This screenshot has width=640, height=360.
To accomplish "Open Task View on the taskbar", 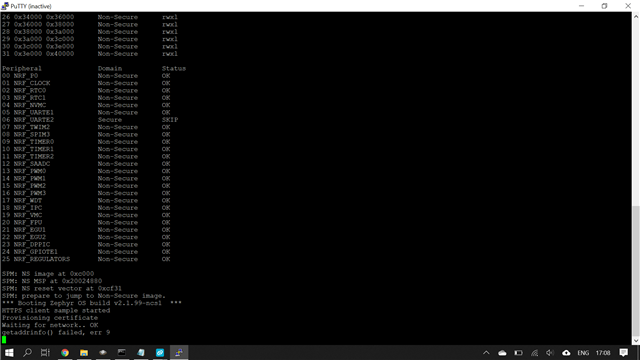I will [45, 353].
